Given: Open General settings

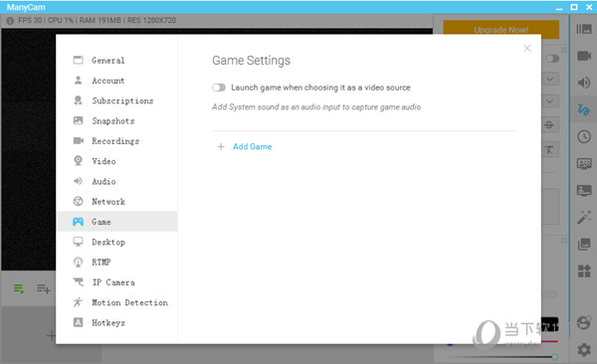Looking at the screenshot, I should click(116, 60).
